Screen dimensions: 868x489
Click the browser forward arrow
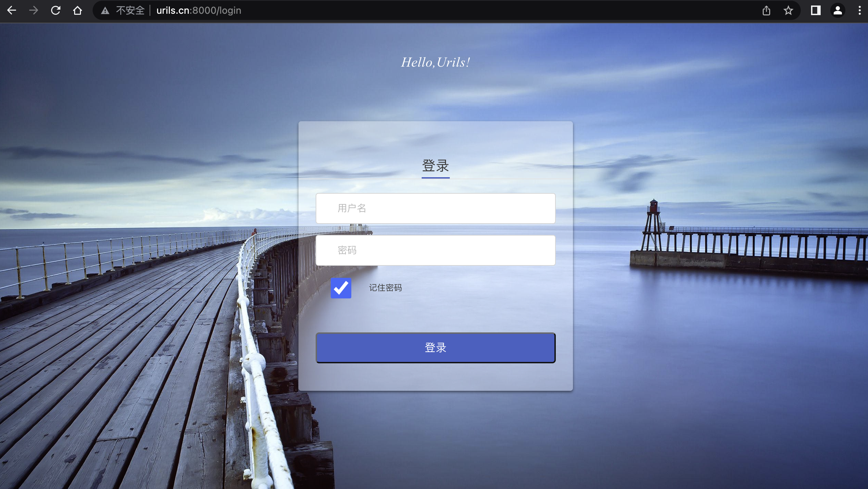[x=34, y=10]
